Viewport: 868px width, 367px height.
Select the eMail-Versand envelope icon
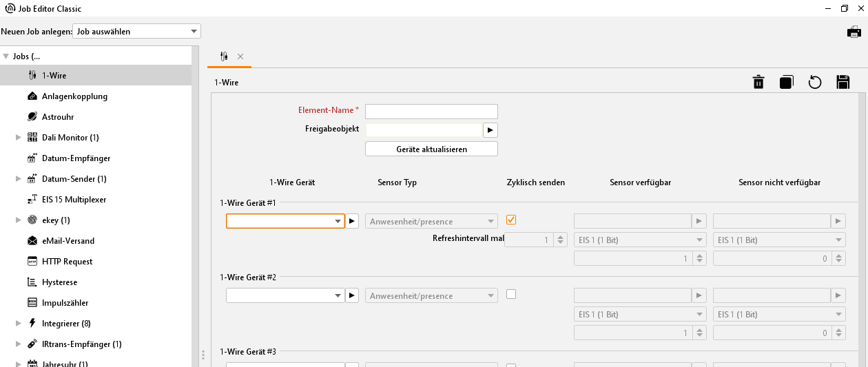pyautogui.click(x=32, y=241)
